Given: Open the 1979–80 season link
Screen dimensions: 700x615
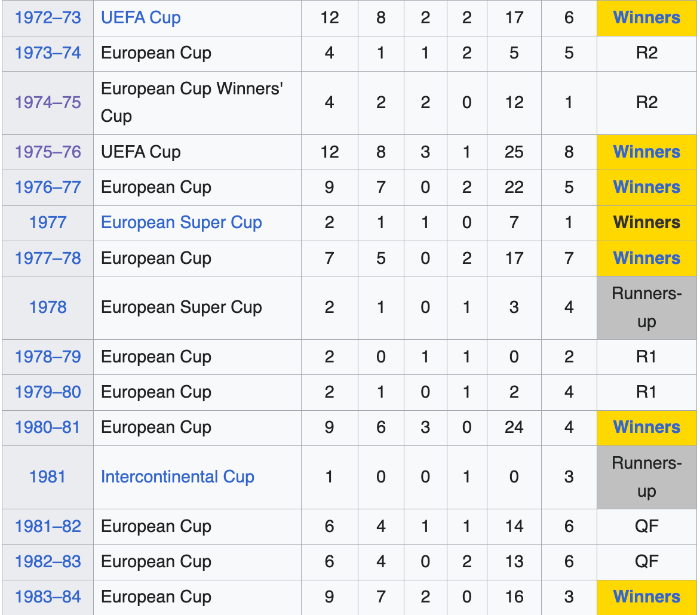Looking at the screenshot, I should [48, 392].
